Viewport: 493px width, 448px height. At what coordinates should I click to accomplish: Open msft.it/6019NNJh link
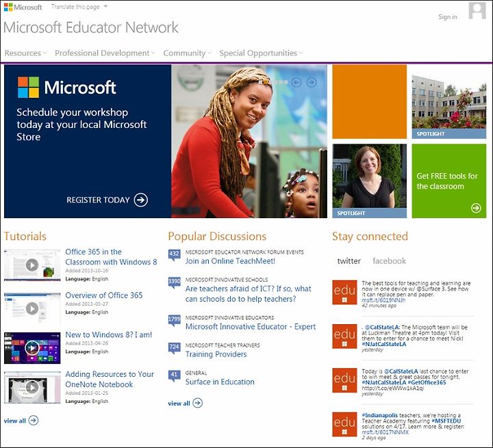pyautogui.click(x=383, y=300)
